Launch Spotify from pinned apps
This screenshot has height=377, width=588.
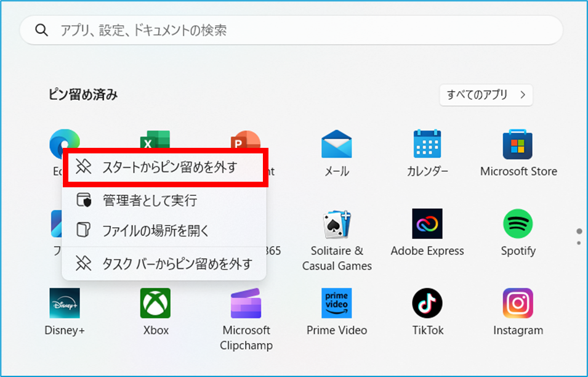click(518, 225)
